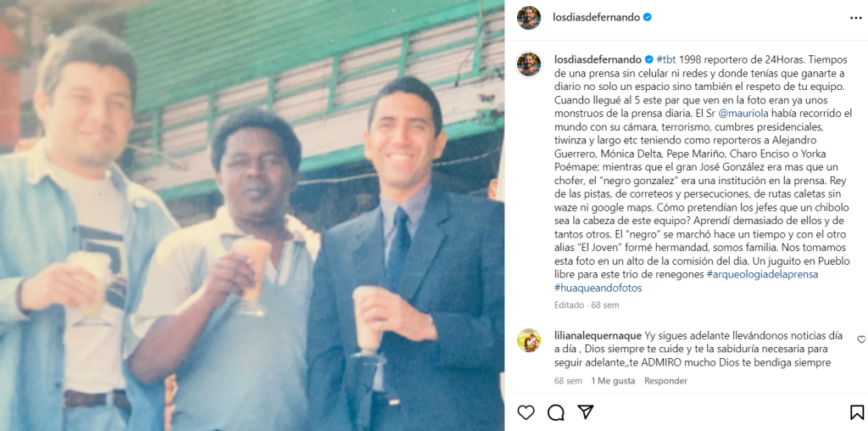
Task: Open comment field via speech bubble icon
Action: click(x=556, y=412)
